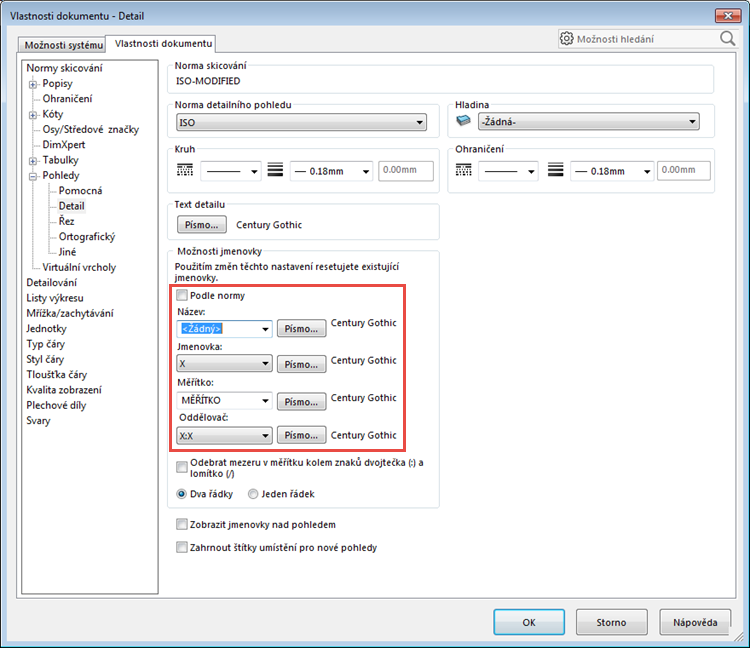This screenshot has width=750, height=648.
Task: Toggle Odebrat mezeru v měřítku checkbox
Action: [182, 467]
